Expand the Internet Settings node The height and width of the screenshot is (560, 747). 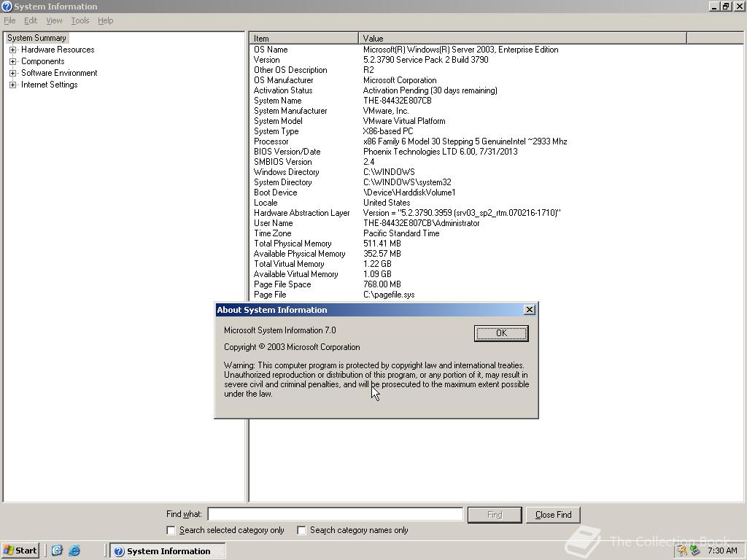coord(13,85)
